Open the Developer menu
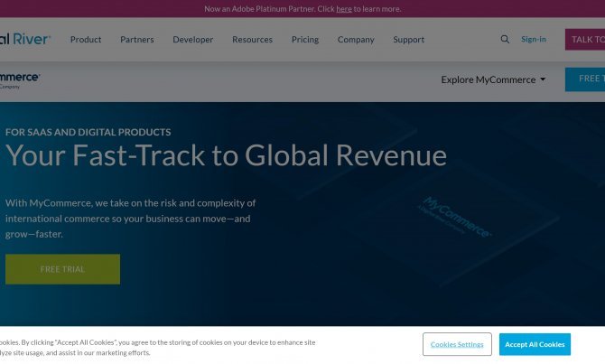This screenshot has width=605, height=364. click(x=193, y=40)
